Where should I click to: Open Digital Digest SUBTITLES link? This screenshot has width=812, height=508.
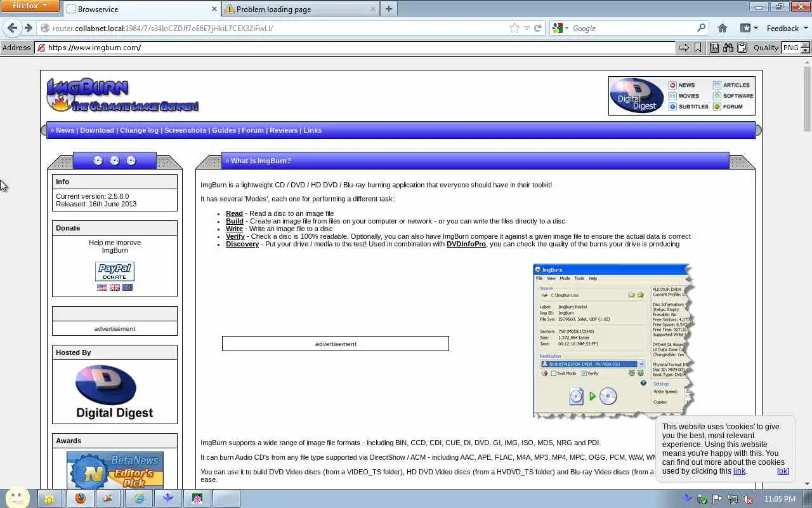coord(688,107)
